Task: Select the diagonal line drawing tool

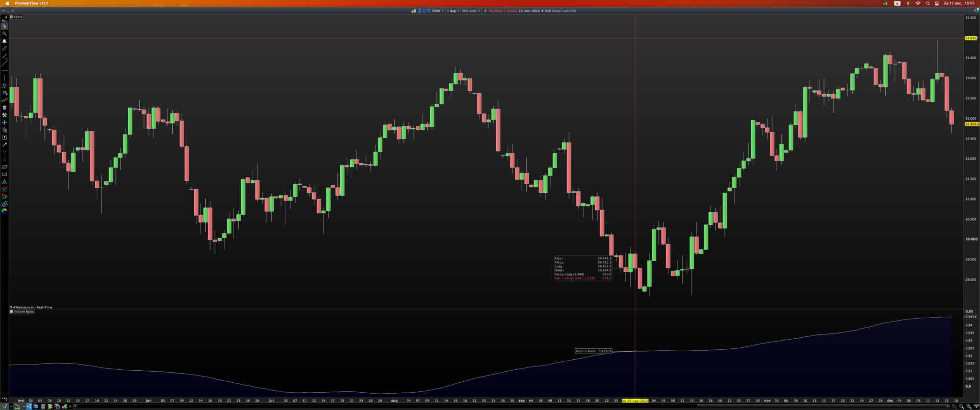Action: pos(4,63)
